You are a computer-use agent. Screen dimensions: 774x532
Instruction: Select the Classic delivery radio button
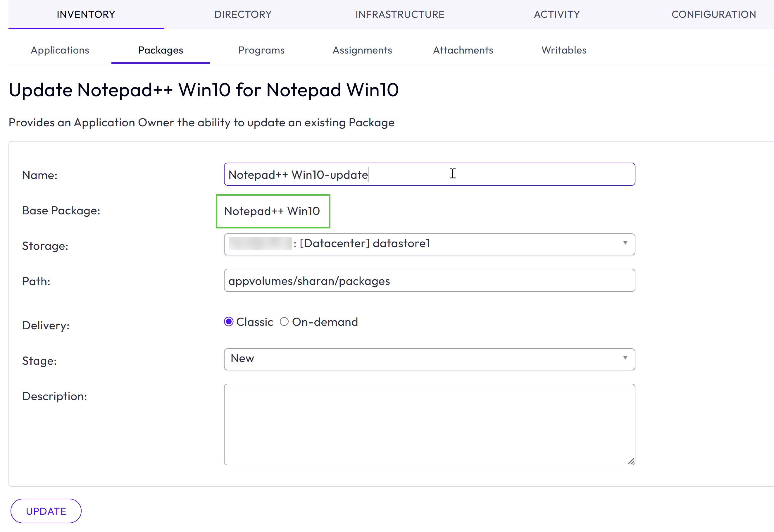pos(229,322)
